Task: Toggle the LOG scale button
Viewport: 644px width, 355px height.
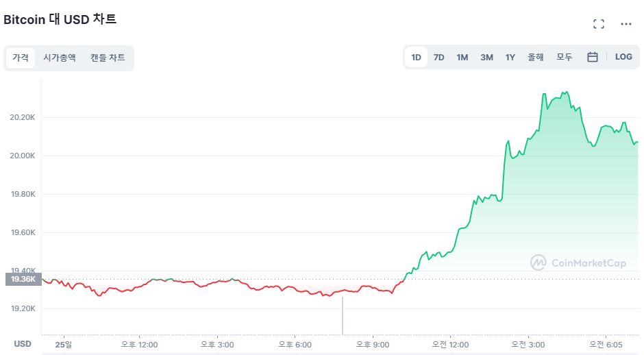Action: 623,57
